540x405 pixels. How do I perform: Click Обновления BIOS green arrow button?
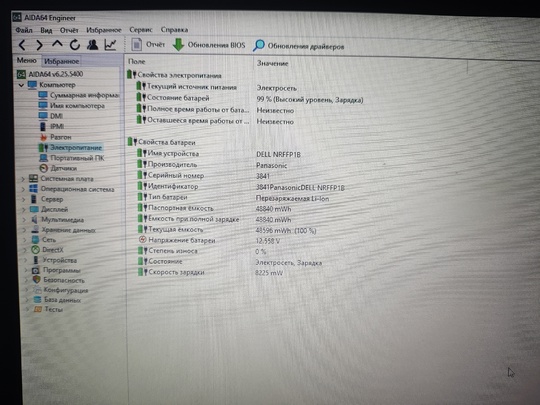click(x=209, y=45)
